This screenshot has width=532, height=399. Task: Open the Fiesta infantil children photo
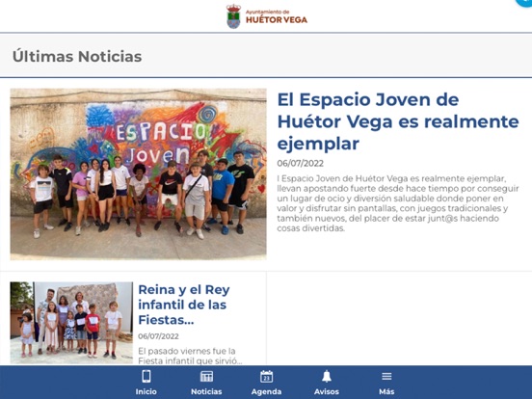71,323
